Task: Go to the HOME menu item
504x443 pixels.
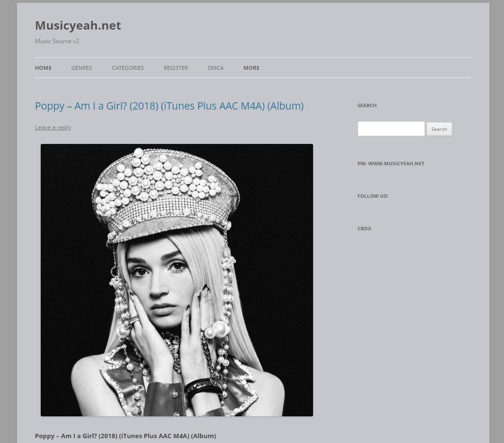Action: point(44,68)
